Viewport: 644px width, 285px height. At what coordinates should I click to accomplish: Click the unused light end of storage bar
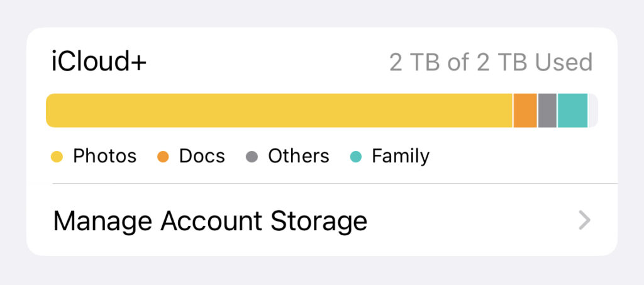(592, 111)
